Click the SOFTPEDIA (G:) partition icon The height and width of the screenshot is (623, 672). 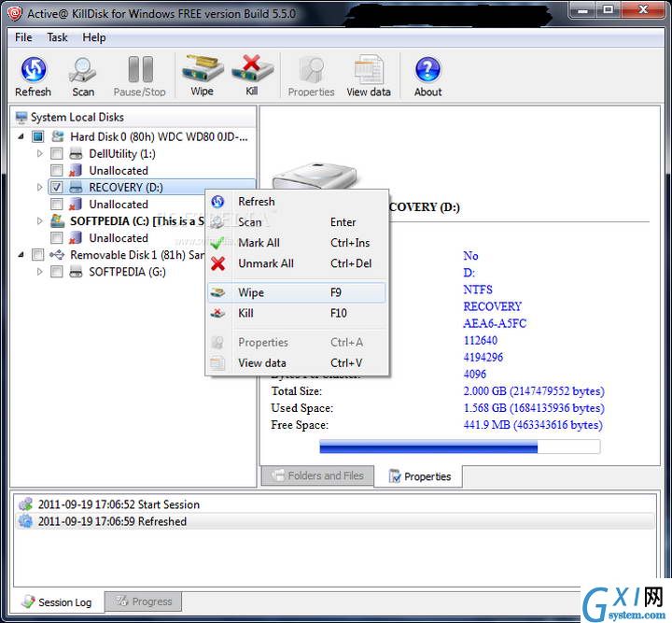[76, 272]
